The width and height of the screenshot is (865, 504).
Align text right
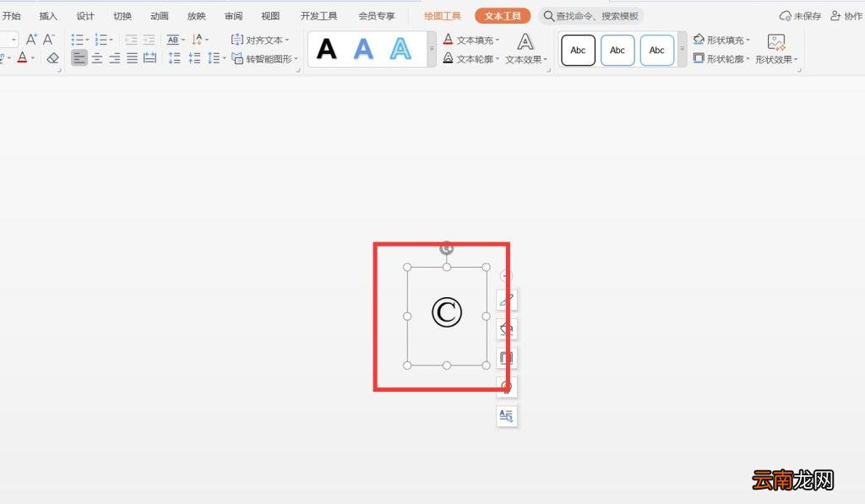click(115, 58)
